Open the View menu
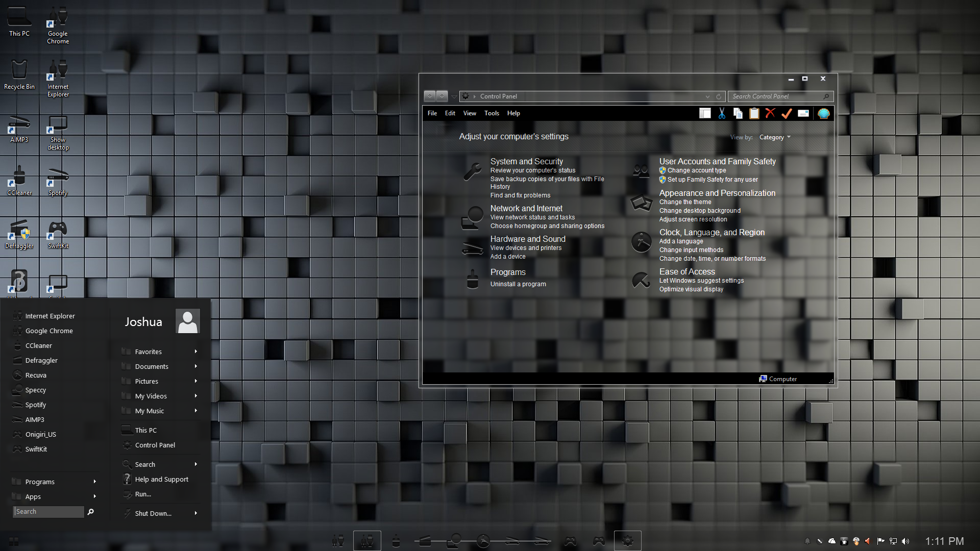The image size is (980, 551). click(x=470, y=113)
